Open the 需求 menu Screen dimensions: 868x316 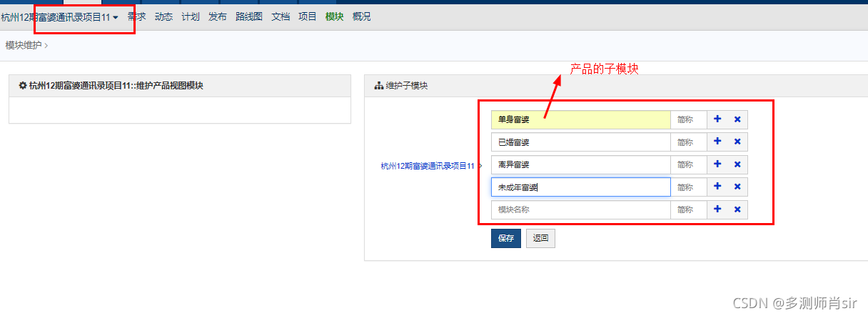136,16
